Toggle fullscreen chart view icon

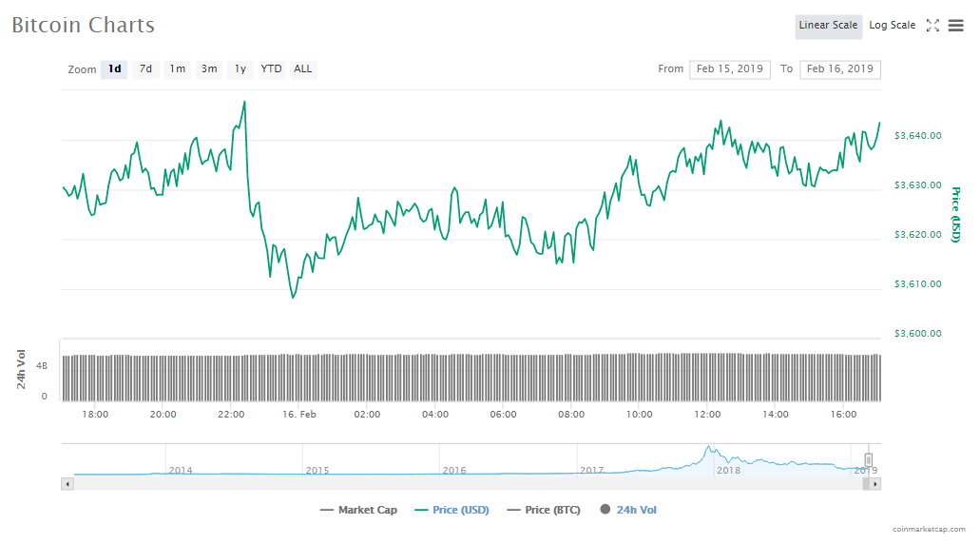[932, 26]
